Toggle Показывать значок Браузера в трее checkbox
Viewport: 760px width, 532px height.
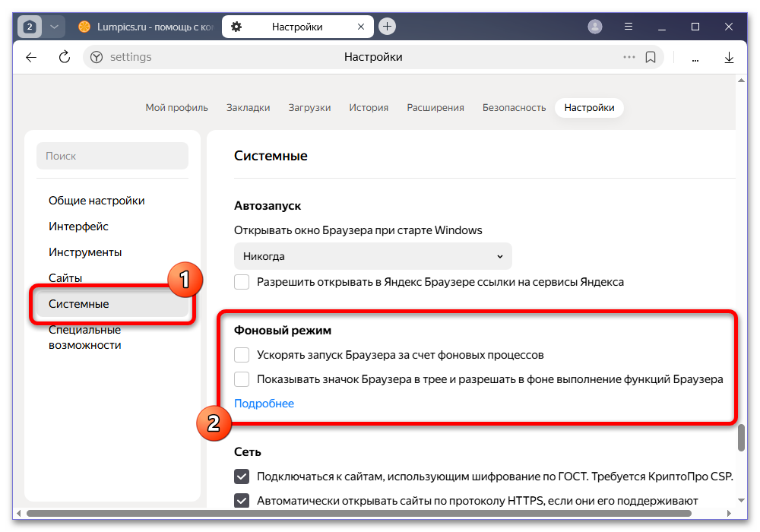click(242, 379)
